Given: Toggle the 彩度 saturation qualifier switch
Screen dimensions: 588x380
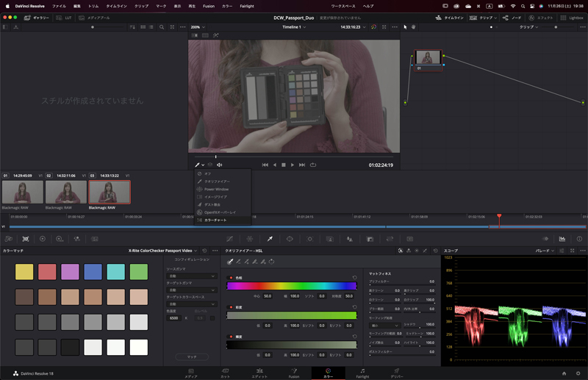Looking at the screenshot, I should coord(230,307).
